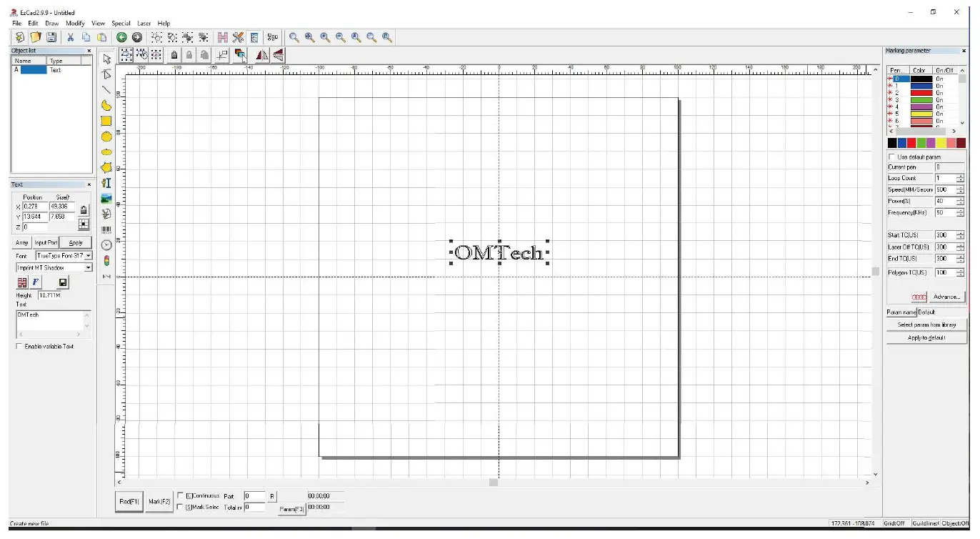Image resolution: width=980 pixels, height=539 pixels.
Task: Select the Bitmap image tool
Action: (106, 198)
